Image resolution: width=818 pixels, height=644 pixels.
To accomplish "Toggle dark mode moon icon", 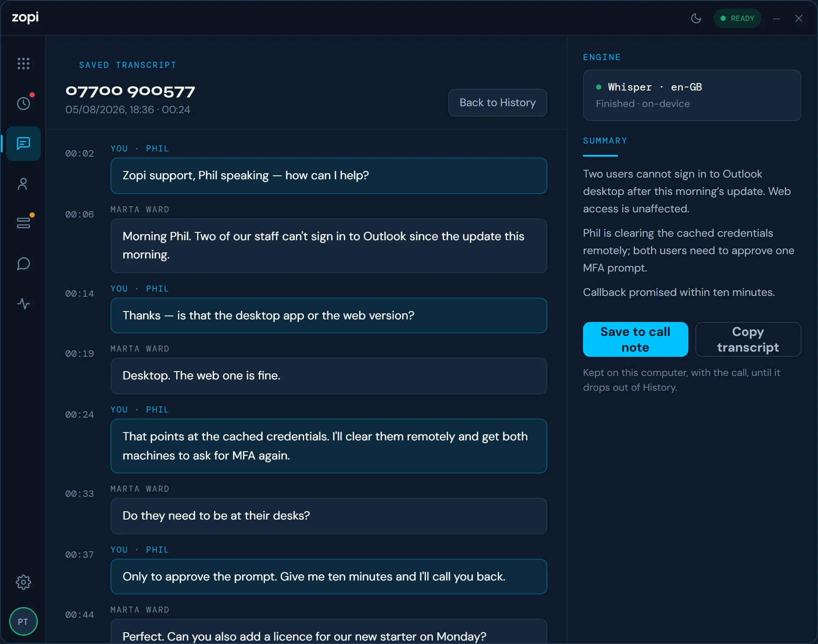I will pyautogui.click(x=696, y=18).
